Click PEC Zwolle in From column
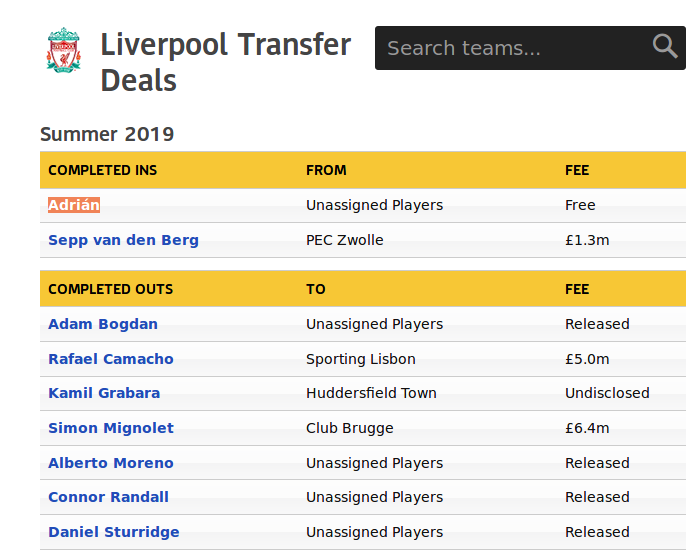The width and height of the screenshot is (697, 553). 345,240
